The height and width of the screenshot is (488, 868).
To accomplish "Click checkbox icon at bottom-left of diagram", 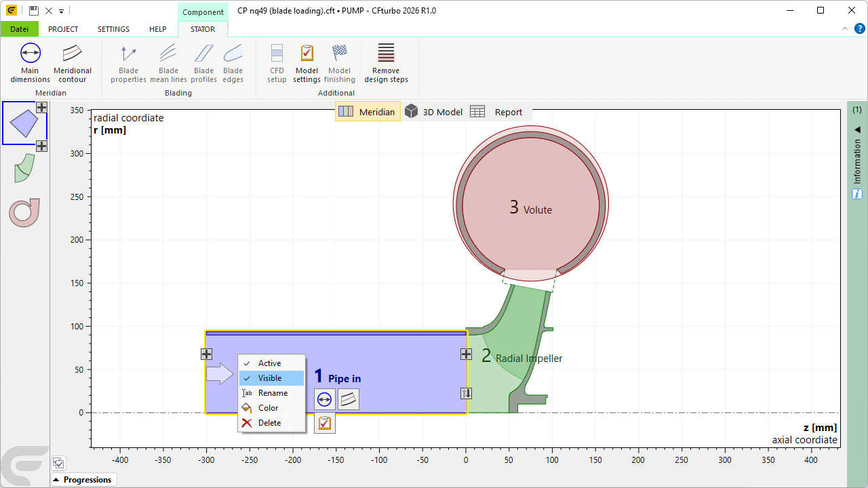I will (x=59, y=464).
